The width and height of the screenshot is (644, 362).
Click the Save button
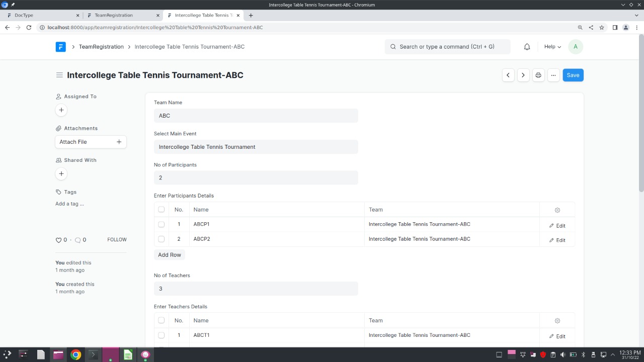point(573,75)
